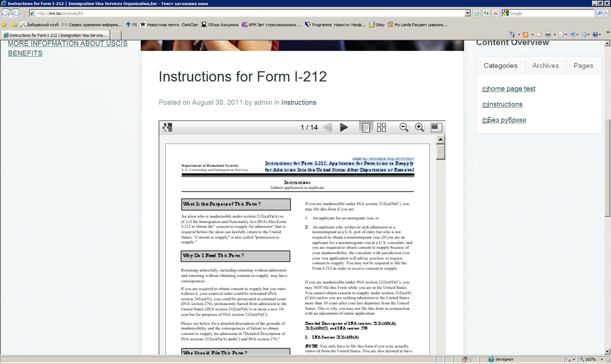Switch to the Archives tab
611x364 pixels.
(x=546, y=65)
